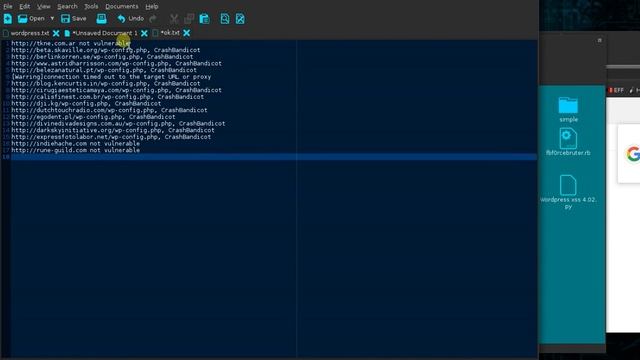Image resolution: width=640 pixels, height=360 pixels.
Task: Click line containing dutchtouchradio.com
Action: [x=109, y=110]
